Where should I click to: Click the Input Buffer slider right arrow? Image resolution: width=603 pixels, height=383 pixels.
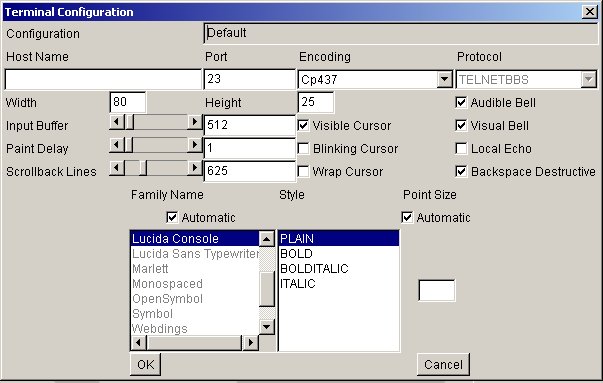pos(195,122)
